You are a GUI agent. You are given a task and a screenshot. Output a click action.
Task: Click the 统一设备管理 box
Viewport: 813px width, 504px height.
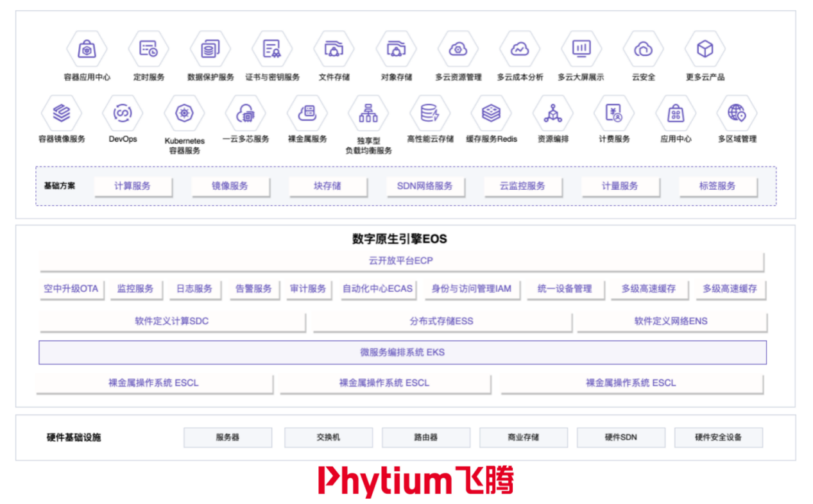[x=565, y=289]
